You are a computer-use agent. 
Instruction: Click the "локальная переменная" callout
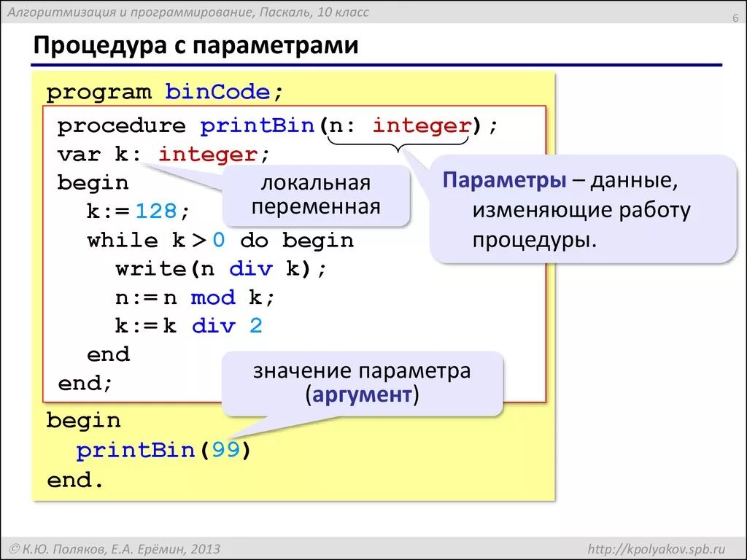pyautogui.click(x=316, y=195)
